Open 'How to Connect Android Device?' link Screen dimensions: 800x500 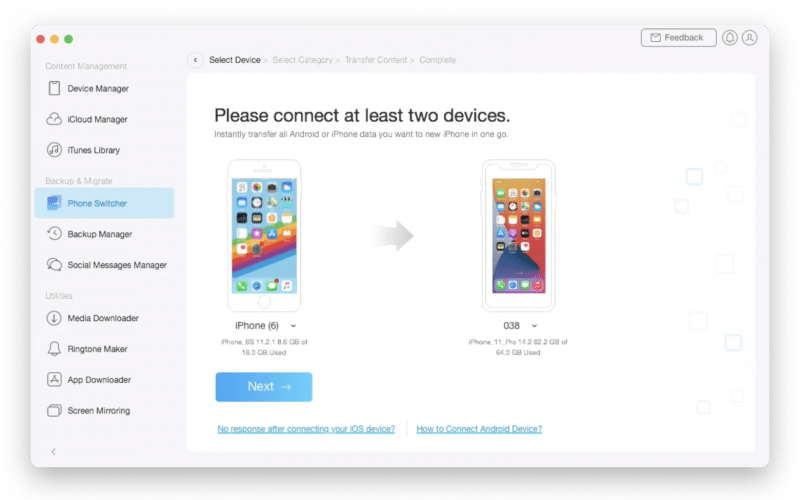(x=479, y=429)
